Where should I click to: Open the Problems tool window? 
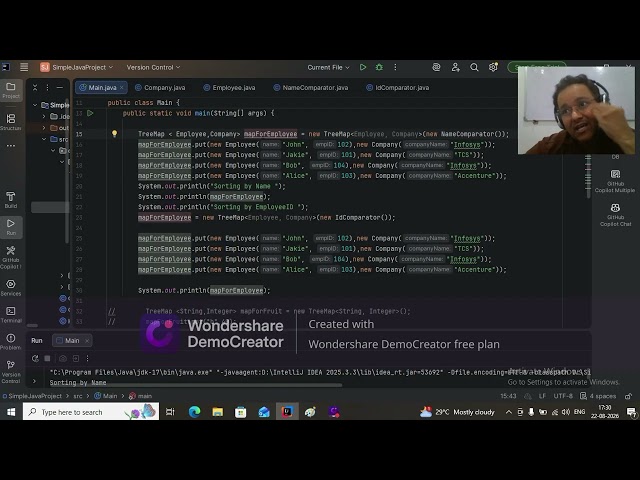click(11, 342)
